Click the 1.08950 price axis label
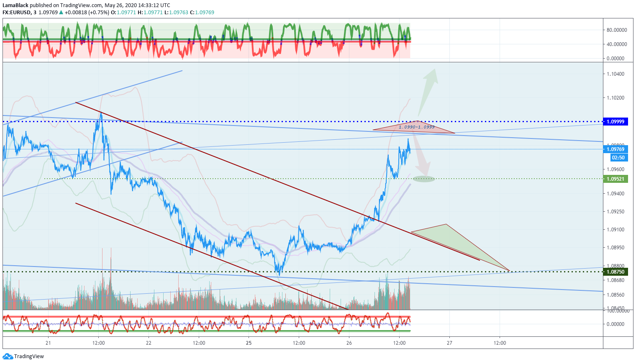Image resolution: width=636 pixels, height=364 pixels. (x=615, y=248)
